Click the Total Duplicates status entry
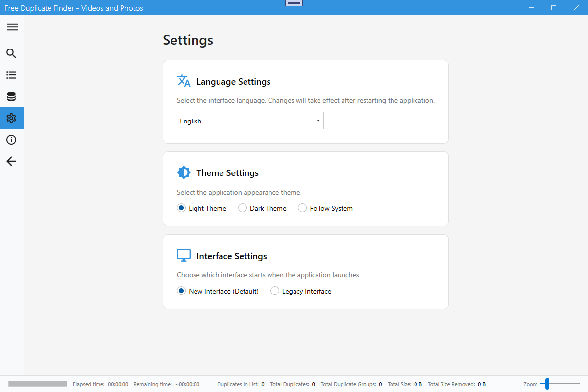 pos(293,384)
